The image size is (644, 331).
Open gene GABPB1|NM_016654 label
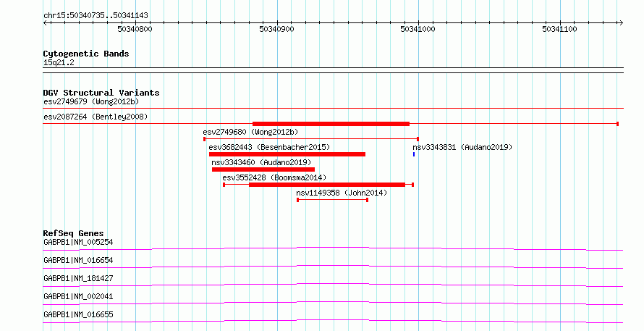pos(78,260)
